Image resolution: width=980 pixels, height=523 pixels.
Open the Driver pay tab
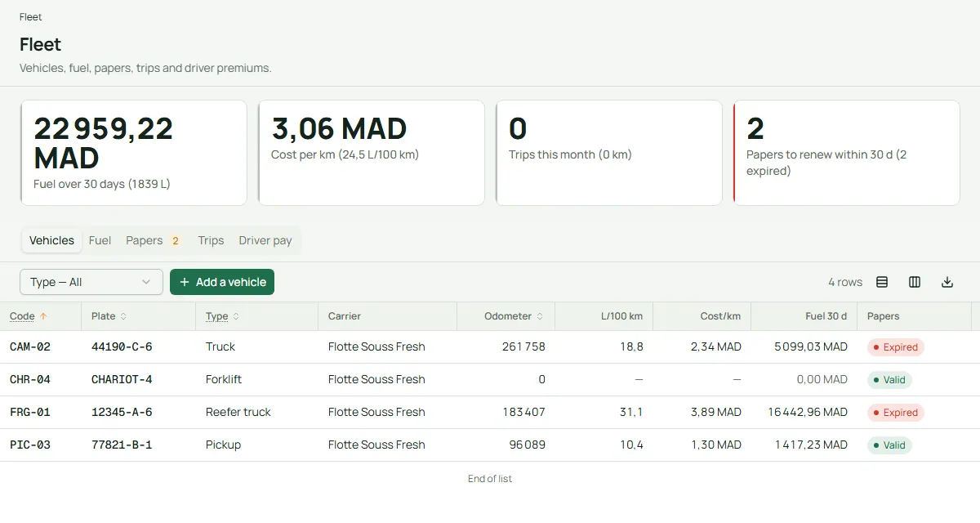click(265, 240)
